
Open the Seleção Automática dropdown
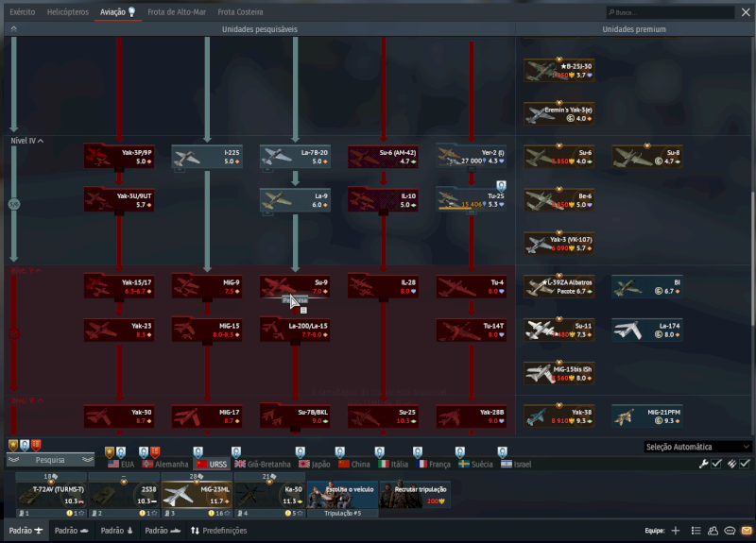point(697,447)
